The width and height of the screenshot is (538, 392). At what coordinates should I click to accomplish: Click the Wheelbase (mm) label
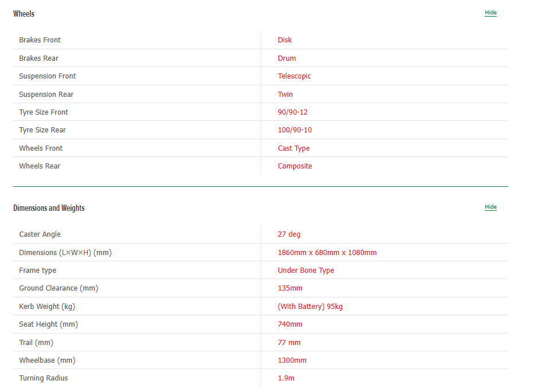click(x=48, y=360)
